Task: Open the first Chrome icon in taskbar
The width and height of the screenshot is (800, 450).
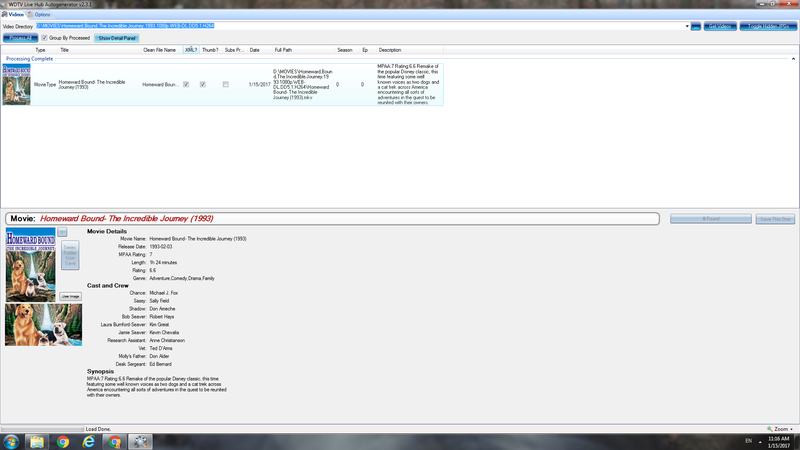Action: coord(63,442)
